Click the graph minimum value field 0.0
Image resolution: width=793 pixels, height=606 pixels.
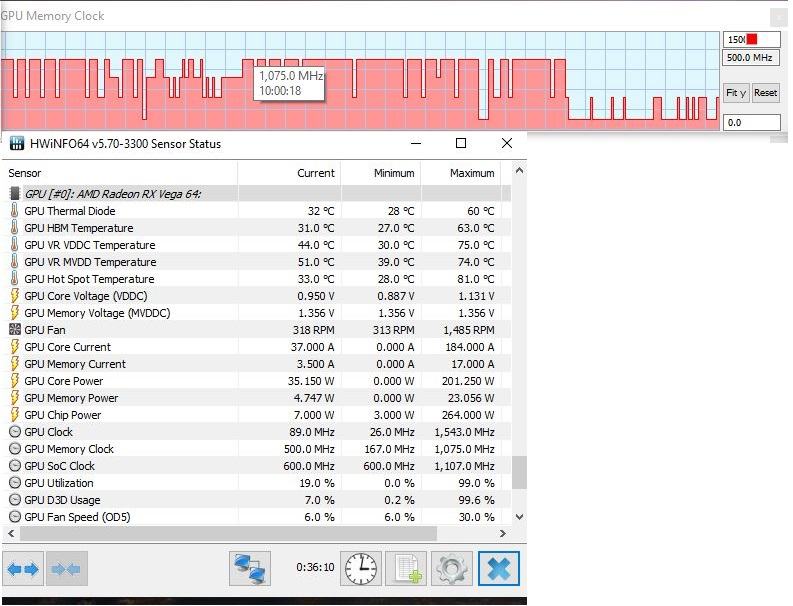pos(752,122)
